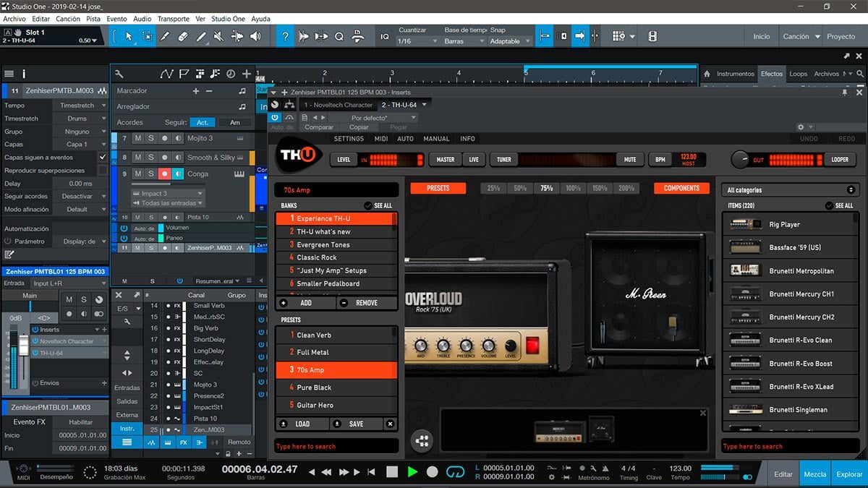Open the Base de tiempo Barras dropdown
Screen dimensions: 868x488
pos(464,41)
